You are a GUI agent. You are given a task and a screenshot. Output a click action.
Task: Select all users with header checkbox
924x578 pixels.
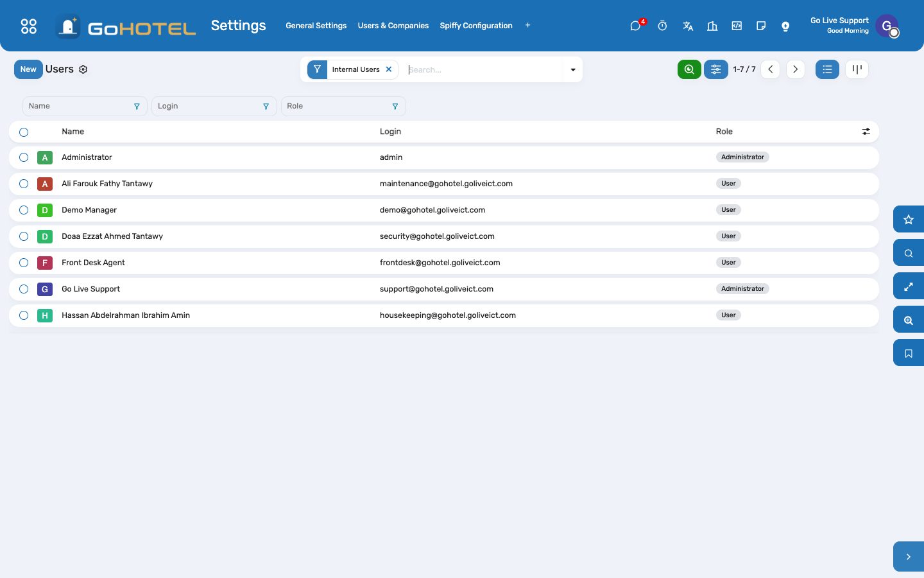tap(24, 132)
